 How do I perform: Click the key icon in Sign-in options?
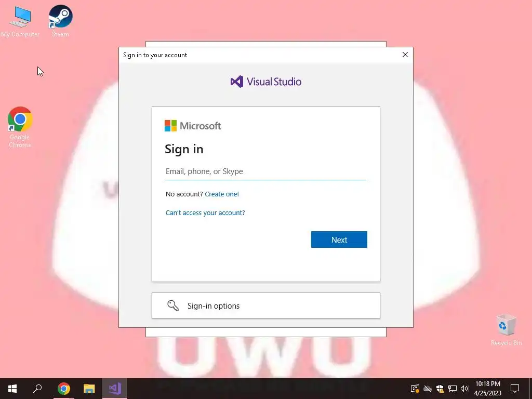(173, 305)
